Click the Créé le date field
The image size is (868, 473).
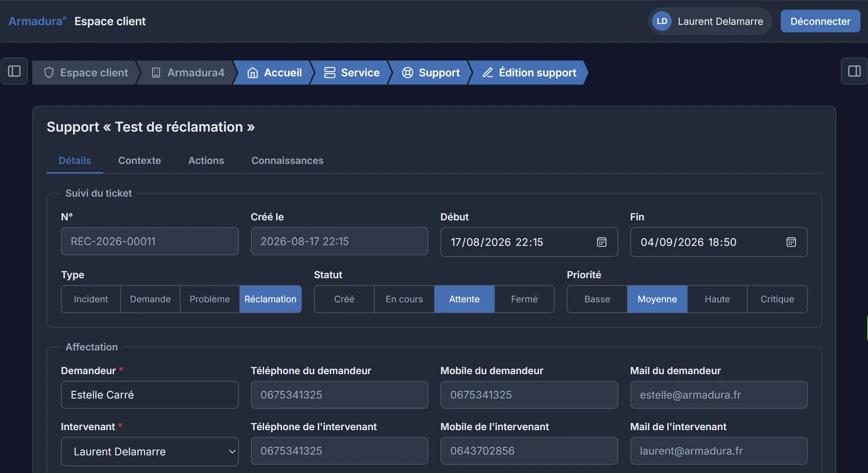[339, 241]
